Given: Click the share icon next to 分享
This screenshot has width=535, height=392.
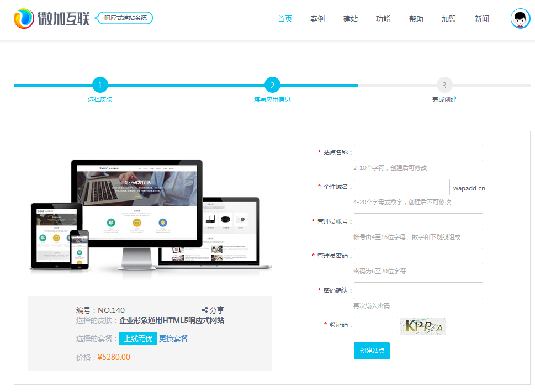Looking at the screenshot, I should 204,310.
